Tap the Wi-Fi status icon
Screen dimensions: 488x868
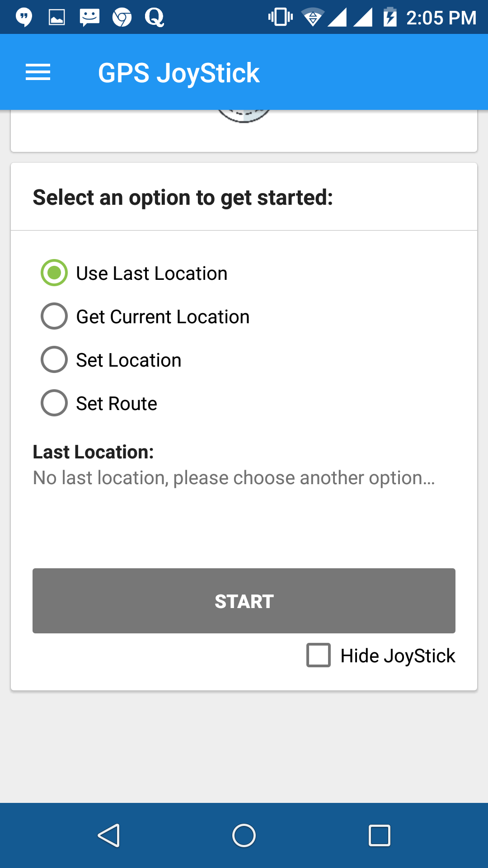(312, 18)
